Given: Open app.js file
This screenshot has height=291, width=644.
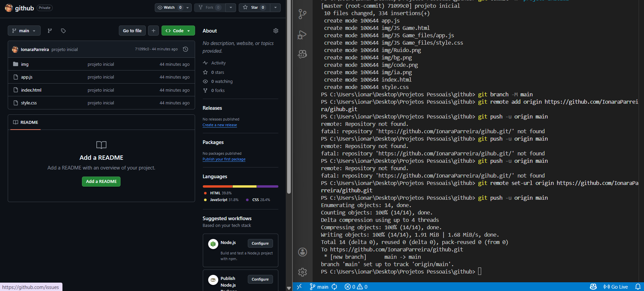Looking at the screenshot, I should tap(27, 77).
